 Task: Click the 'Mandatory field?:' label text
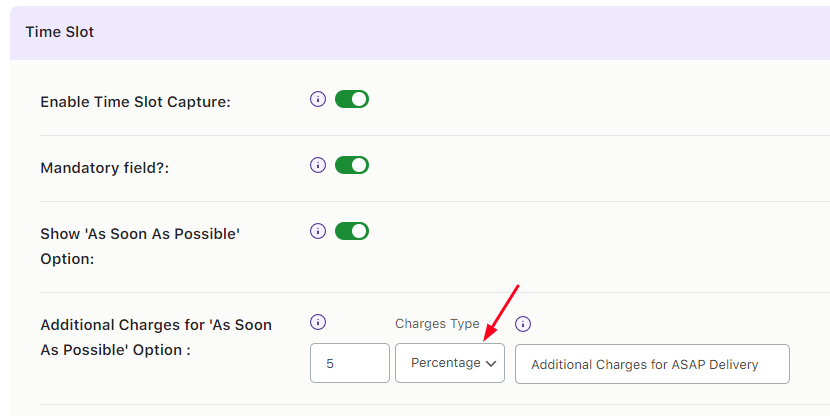coord(105,168)
